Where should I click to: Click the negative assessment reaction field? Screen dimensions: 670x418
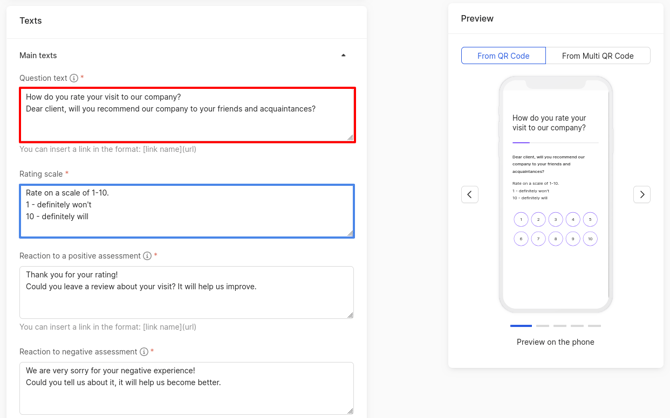click(187, 388)
